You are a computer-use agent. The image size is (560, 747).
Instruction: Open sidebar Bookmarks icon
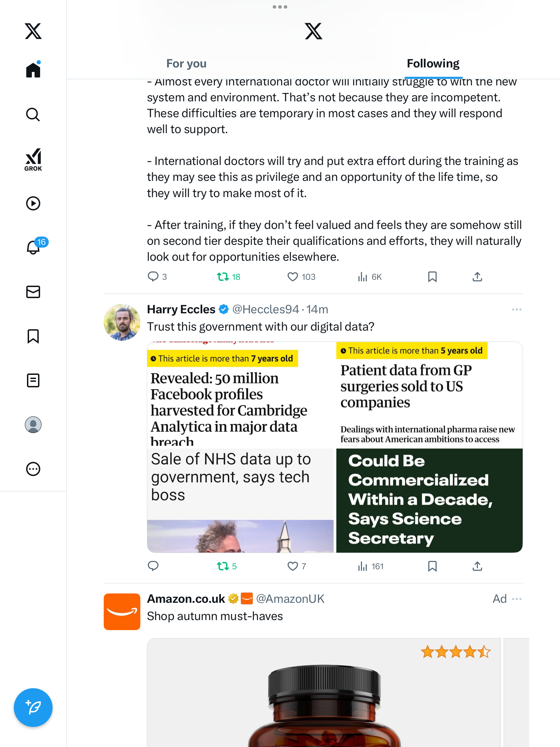pyautogui.click(x=33, y=336)
